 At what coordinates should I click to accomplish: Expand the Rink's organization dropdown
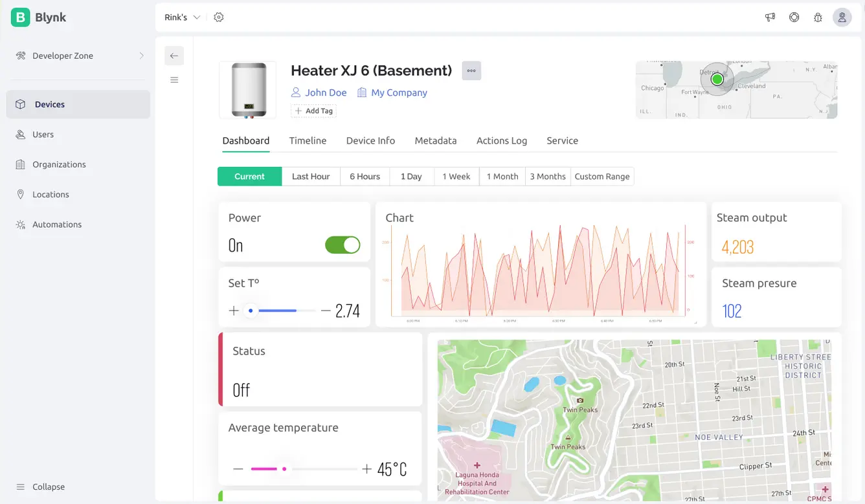182,17
